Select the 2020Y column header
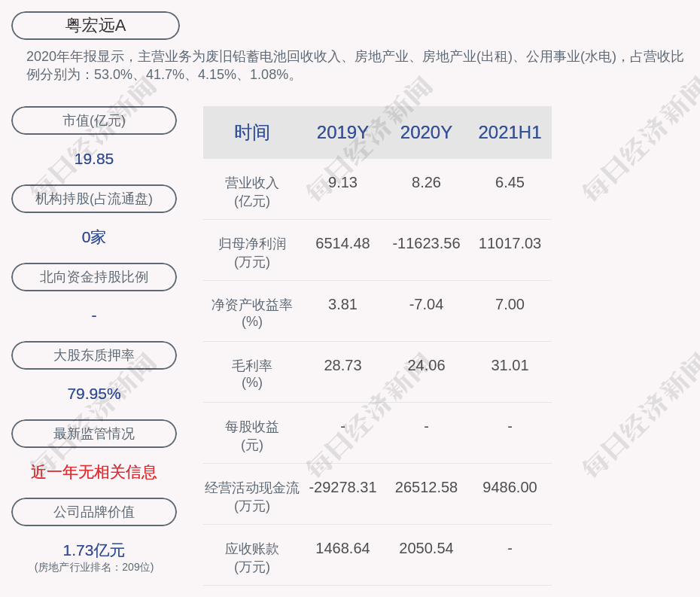 [426, 132]
